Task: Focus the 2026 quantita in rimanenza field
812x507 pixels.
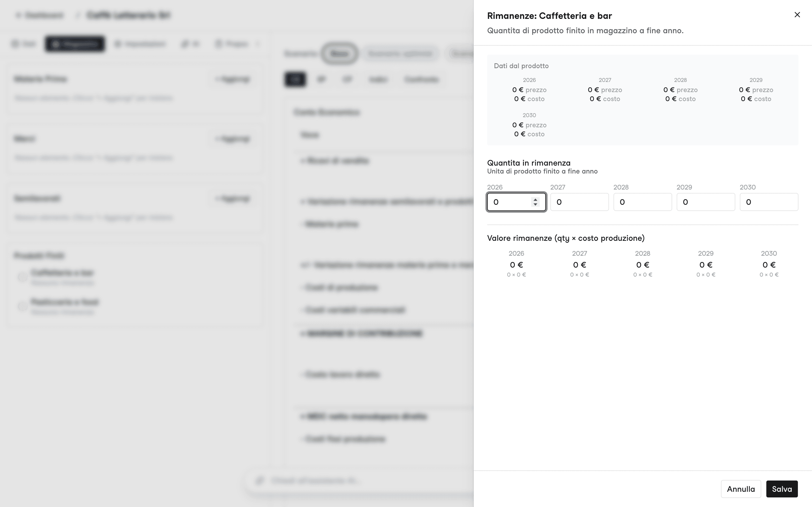Action: (516, 202)
